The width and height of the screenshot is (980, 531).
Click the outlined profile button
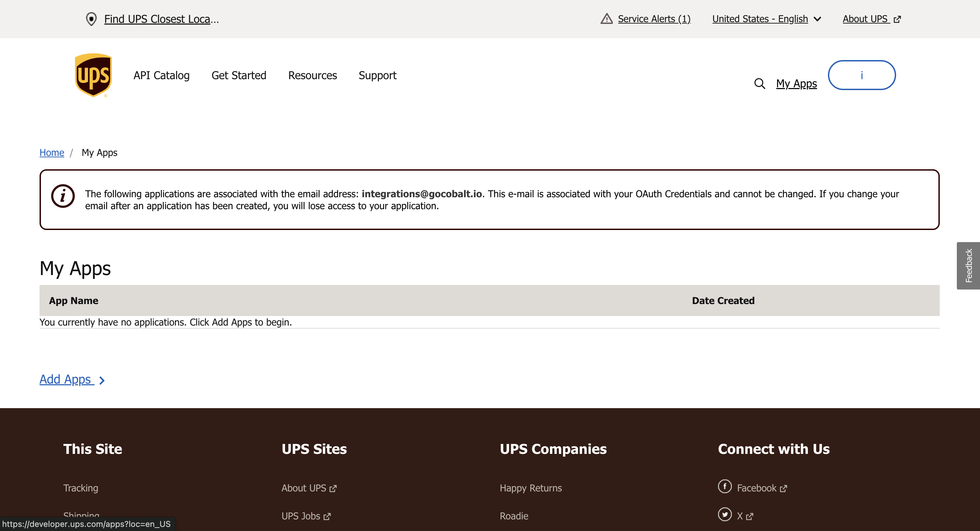[861, 75]
